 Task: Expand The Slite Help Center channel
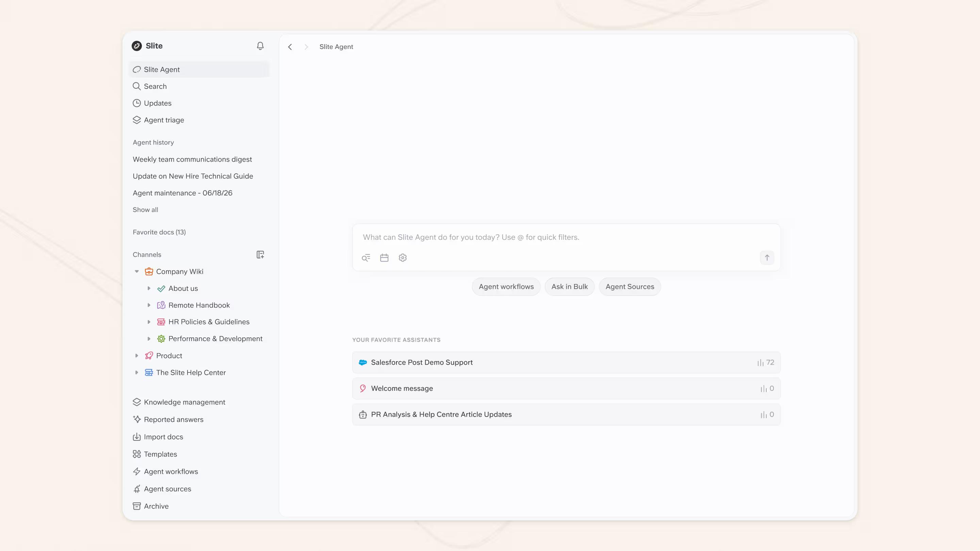tap(137, 373)
